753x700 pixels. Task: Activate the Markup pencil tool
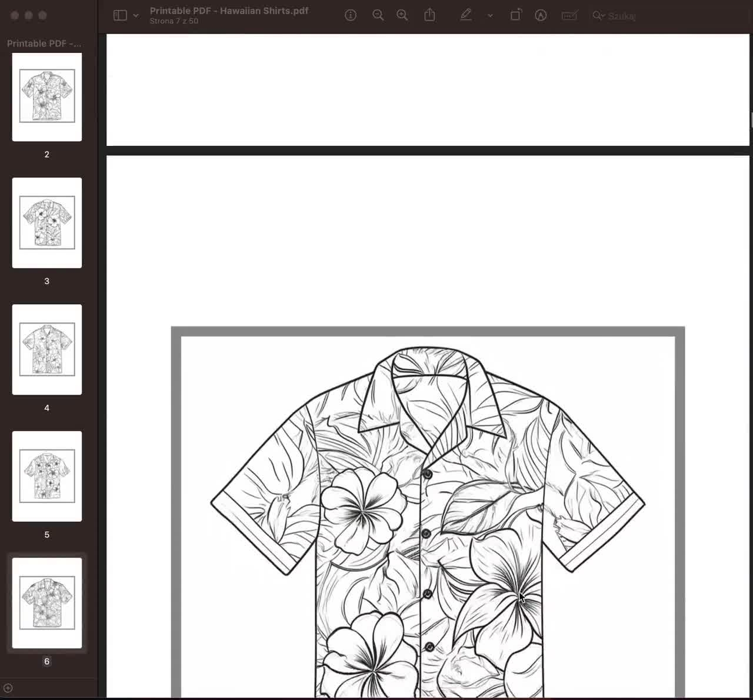(x=466, y=15)
